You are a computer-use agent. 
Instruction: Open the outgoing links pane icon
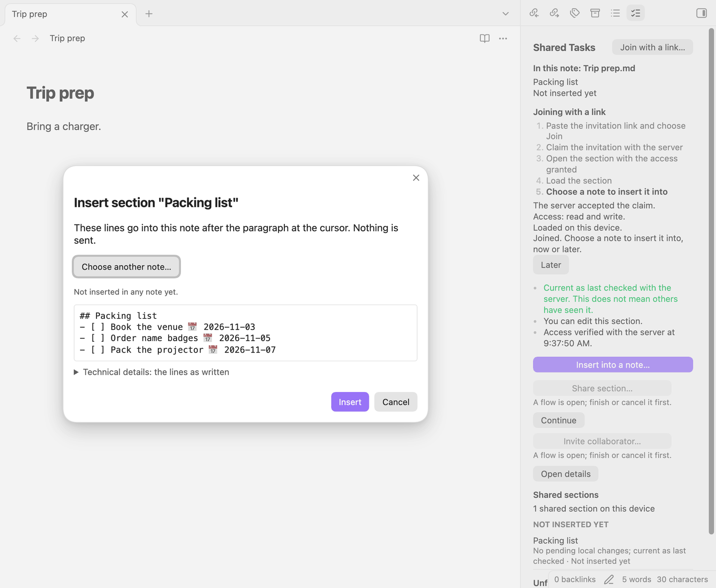[x=554, y=13]
